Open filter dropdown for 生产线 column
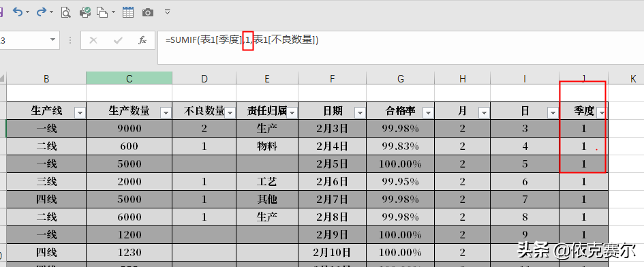 (x=80, y=112)
